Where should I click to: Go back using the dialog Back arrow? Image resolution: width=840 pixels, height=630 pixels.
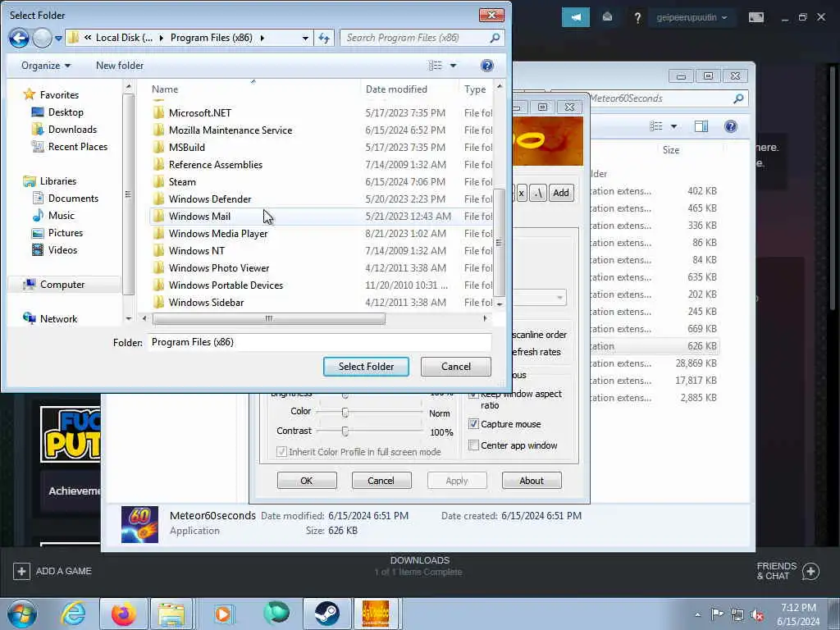pyautogui.click(x=19, y=38)
